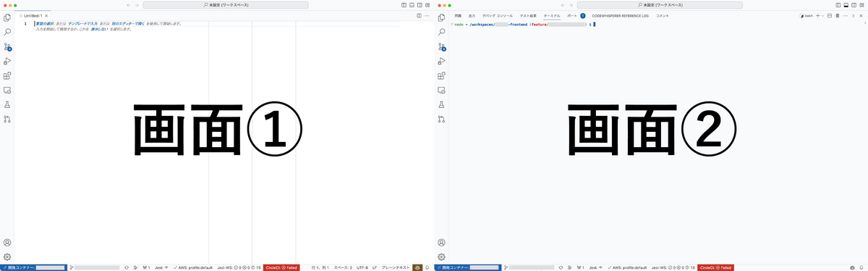Click CircleCI Failed status in terminal window
Screen dimensions: 868x271
point(715,267)
